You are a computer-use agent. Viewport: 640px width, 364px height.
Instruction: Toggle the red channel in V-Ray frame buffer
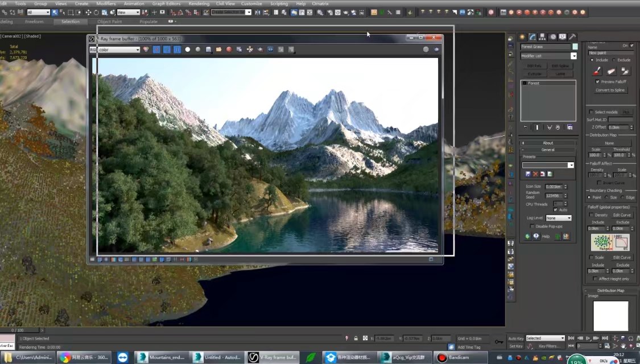156,49
